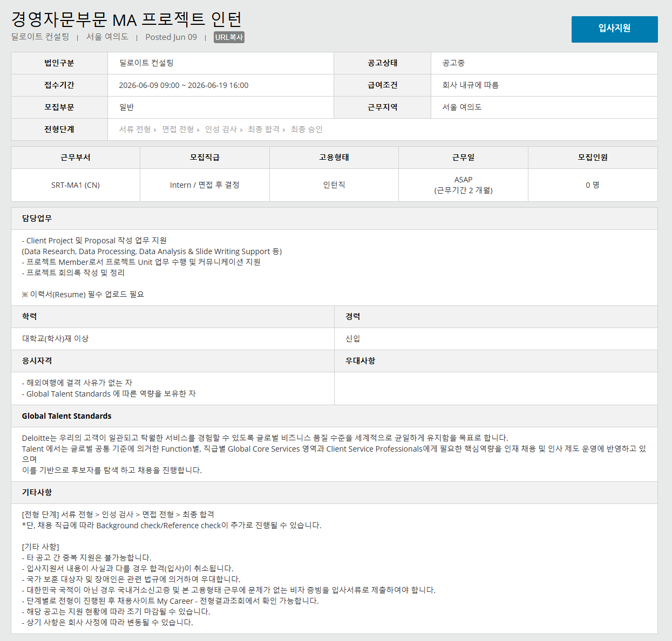Click the 공고상태 header cell
The height and width of the screenshot is (641, 672).
383,63
